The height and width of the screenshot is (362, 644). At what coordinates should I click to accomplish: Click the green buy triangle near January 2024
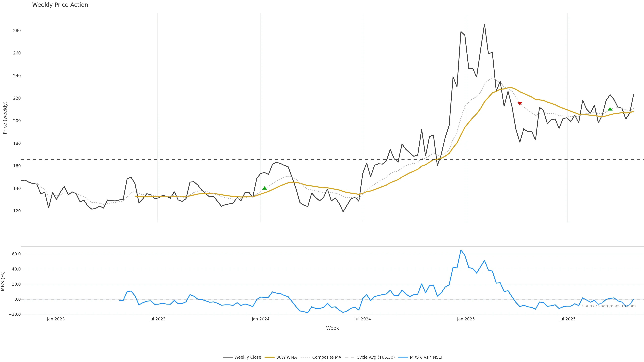point(264,188)
